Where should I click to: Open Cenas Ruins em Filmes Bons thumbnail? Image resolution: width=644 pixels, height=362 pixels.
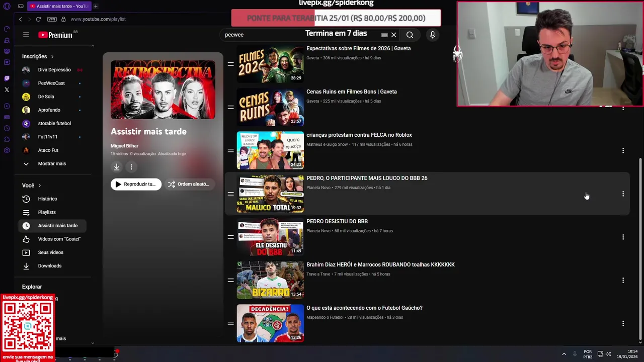[x=270, y=107]
